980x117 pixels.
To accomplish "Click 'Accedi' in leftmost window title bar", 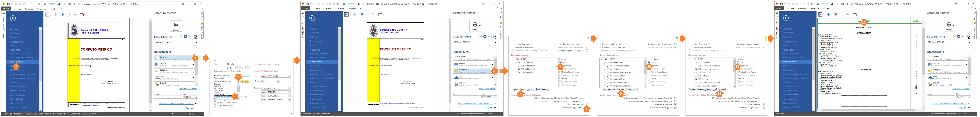I will [x=52, y=4].
